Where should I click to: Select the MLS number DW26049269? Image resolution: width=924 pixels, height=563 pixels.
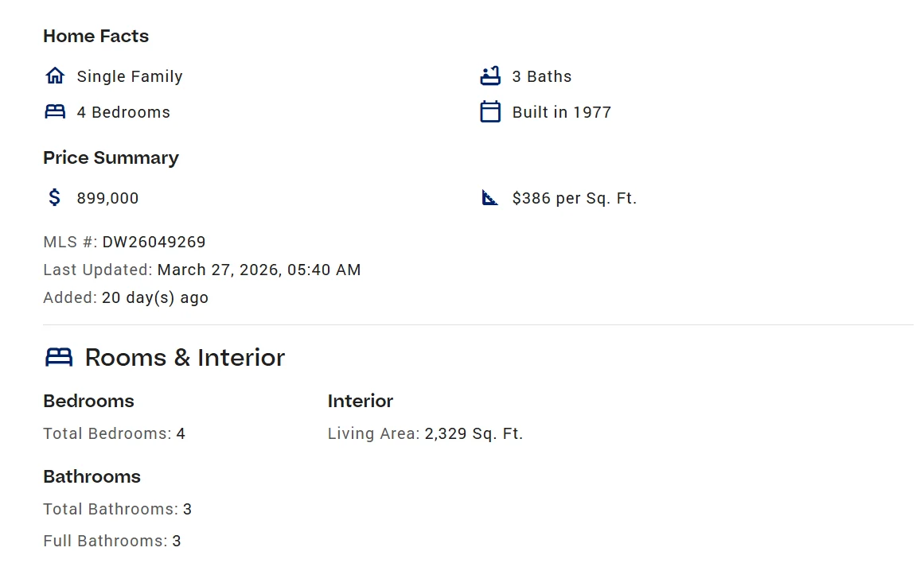coord(154,242)
